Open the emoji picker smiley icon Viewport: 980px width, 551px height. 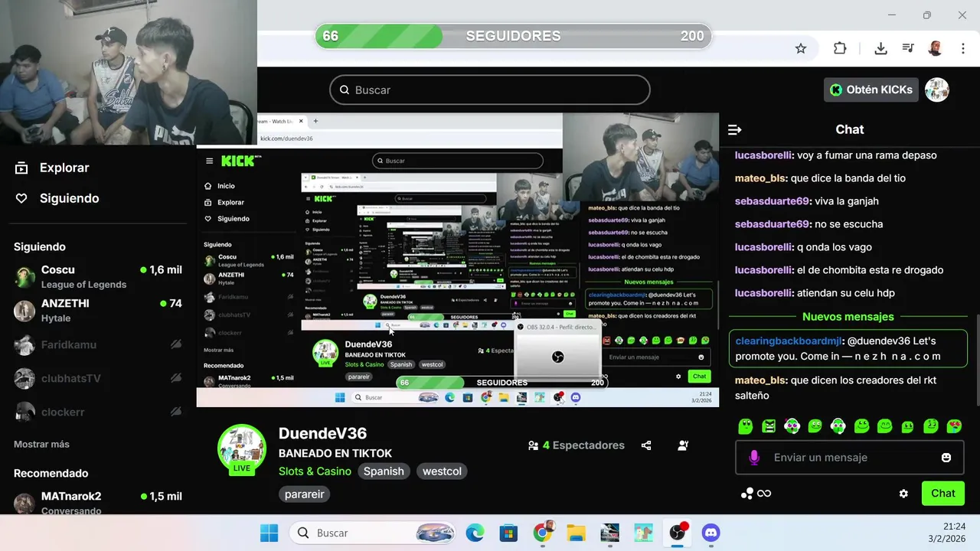pos(946,458)
